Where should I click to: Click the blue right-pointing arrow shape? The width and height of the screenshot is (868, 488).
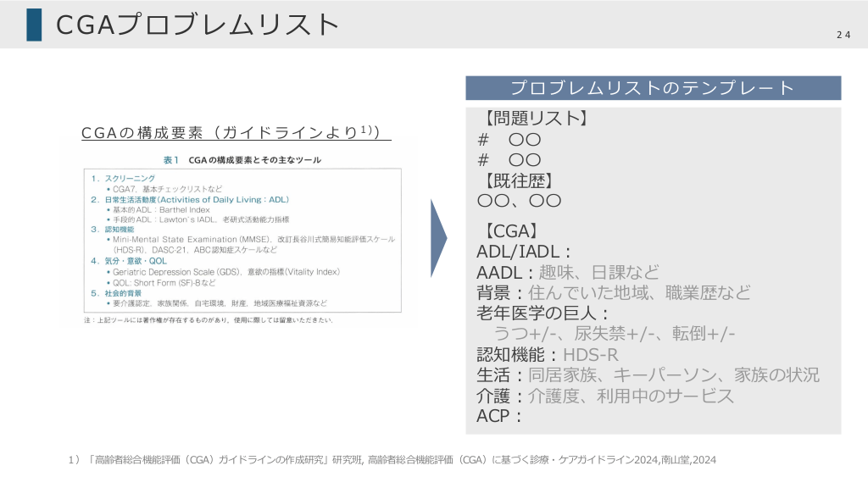[x=438, y=238]
